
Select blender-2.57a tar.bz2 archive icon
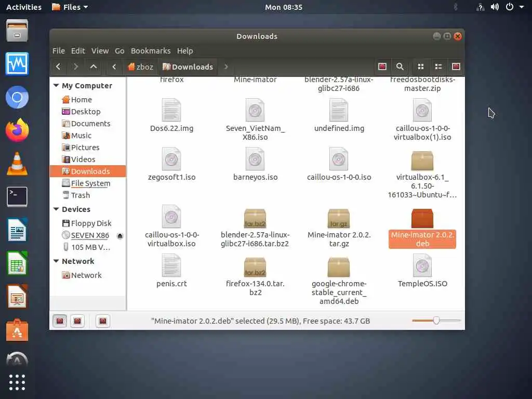[255, 218]
